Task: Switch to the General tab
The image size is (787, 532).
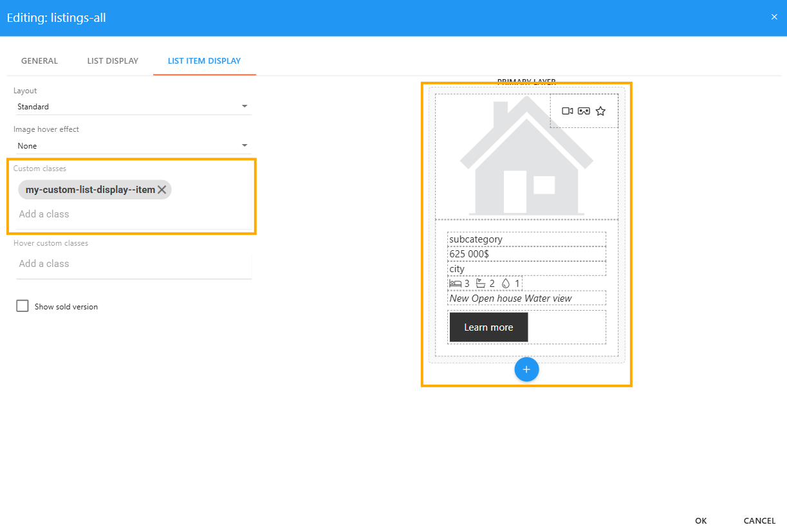Action: [x=39, y=61]
